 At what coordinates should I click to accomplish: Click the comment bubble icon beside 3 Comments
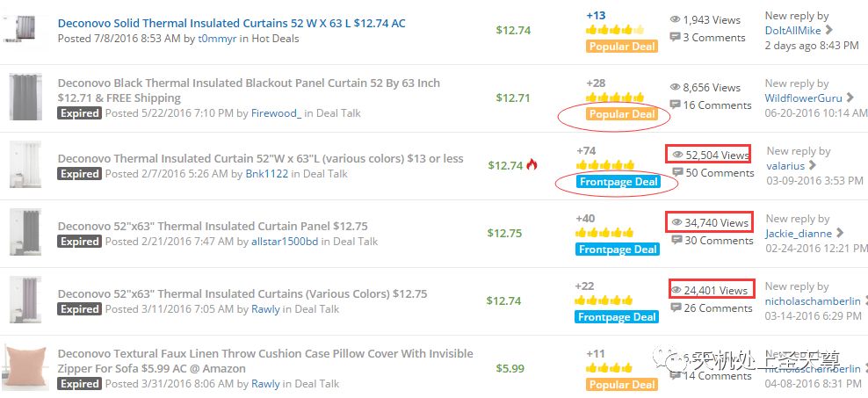tap(675, 37)
